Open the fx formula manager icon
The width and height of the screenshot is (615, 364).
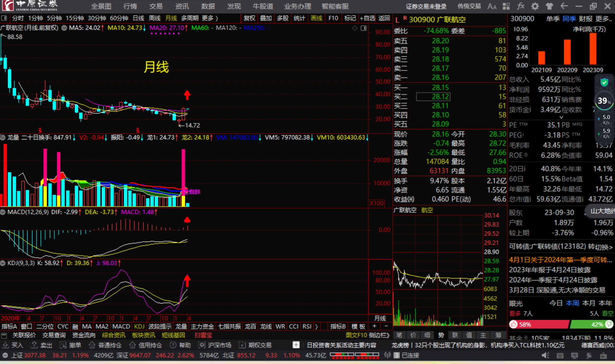tap(521, 6)
